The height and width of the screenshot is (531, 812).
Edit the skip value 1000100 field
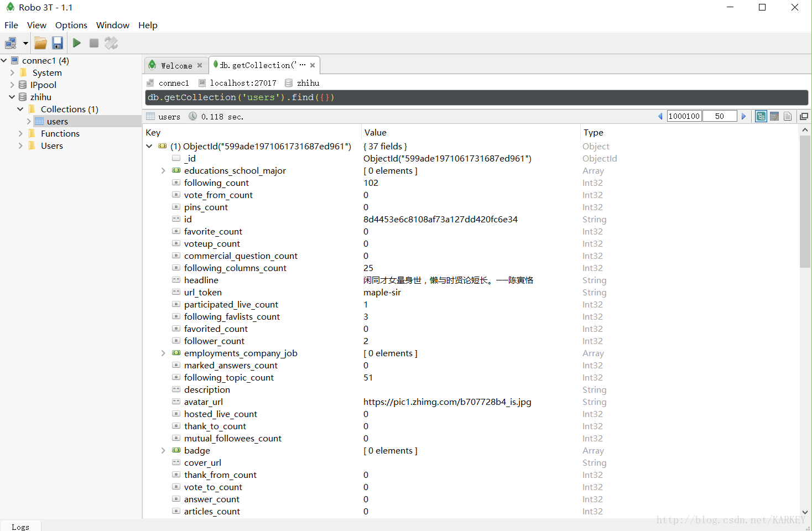click(x=684, y=116)
